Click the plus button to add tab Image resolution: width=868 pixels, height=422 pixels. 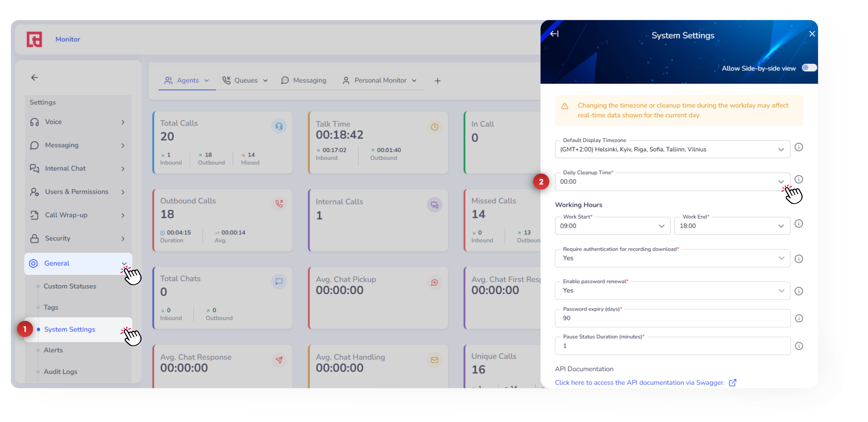[x=437, y=81]
